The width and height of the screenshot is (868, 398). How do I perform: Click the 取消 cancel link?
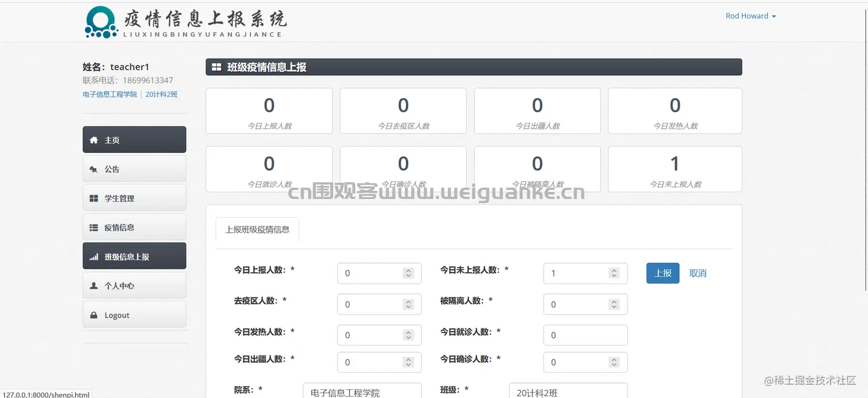[698, 273]
